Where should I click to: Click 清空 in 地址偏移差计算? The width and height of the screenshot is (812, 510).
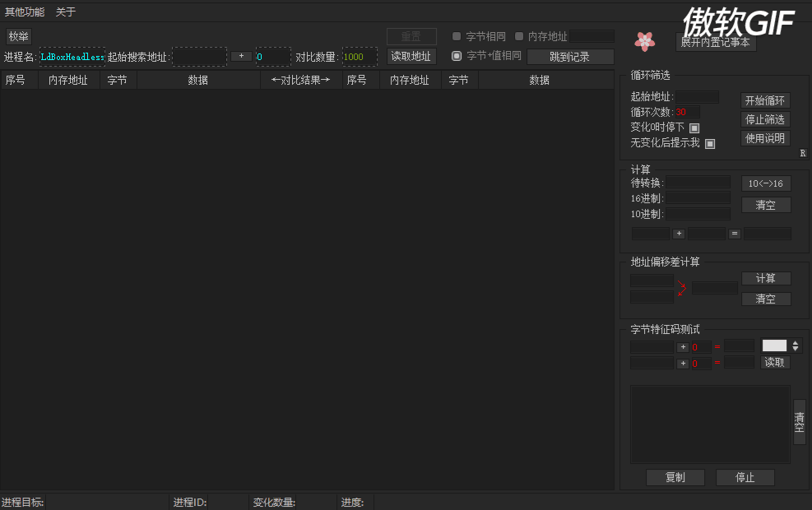click(x=766, y=299)
